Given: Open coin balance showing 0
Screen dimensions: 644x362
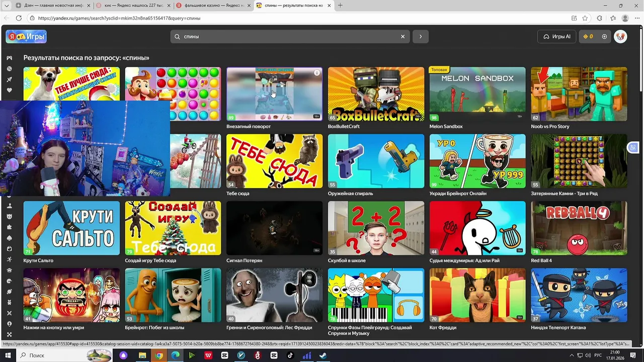Looking at the screenshot, I should point(588,37).
